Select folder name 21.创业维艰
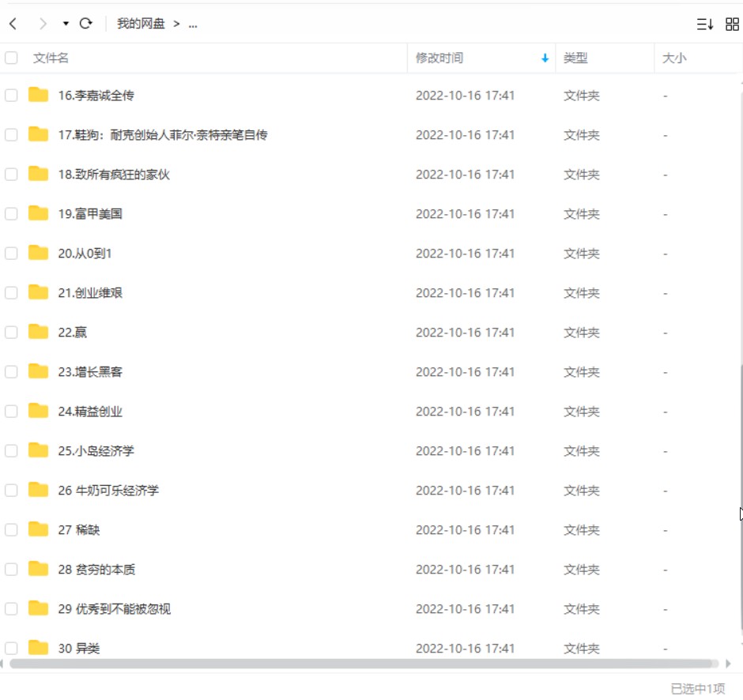The height and width of the screenshot is (700, 743). pos(90,292)
